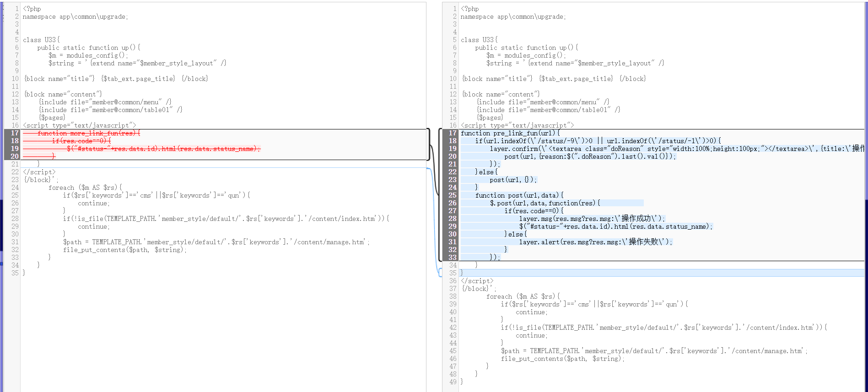Click '{block name="title"}' line in left pane
Viewport: 868px width, 392px height.
(59, 79)
